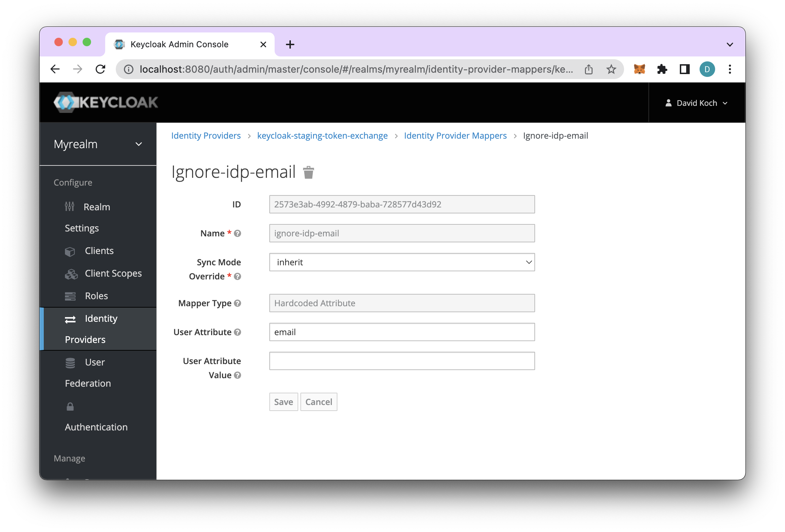Navigate to Identity Provider Mappers breadcrumb
Screen dimensions: 785x532
[x=455, y=135]
